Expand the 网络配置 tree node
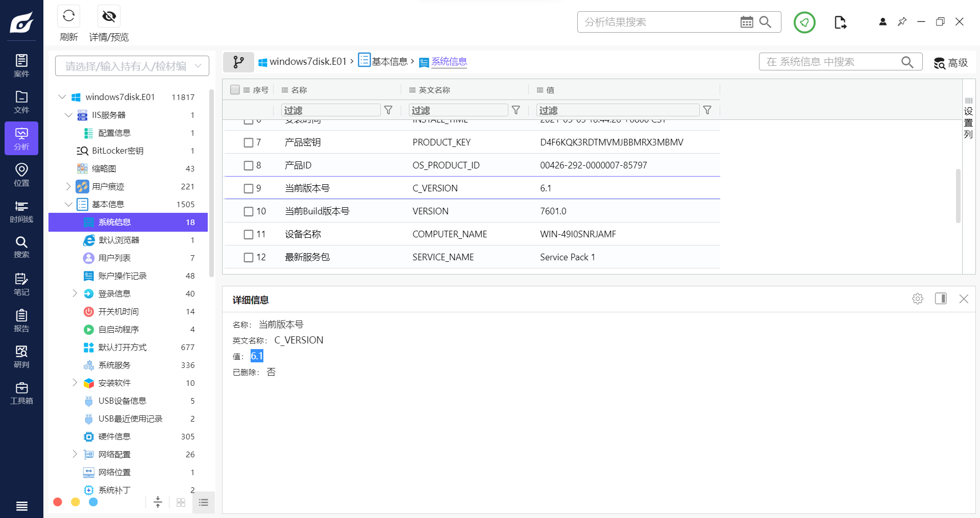Image resolution: width=980 pixels, height=518 pixels. pos(75,454)
